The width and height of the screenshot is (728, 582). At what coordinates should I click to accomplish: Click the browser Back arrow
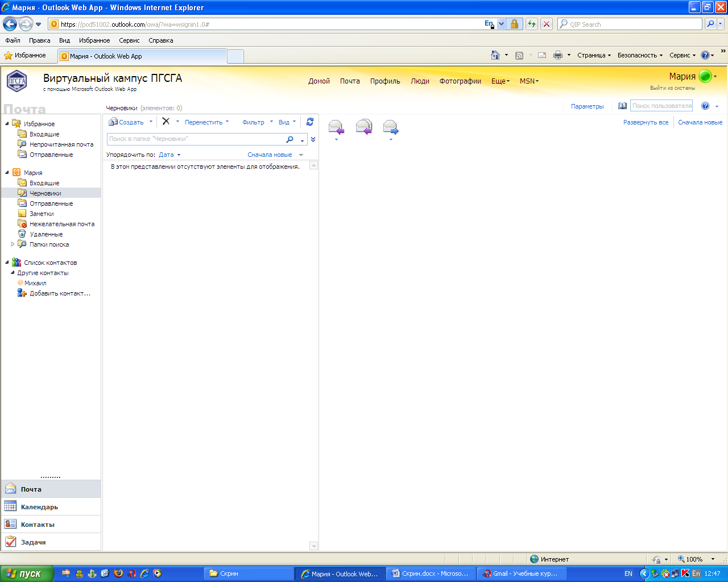(10, 24)
